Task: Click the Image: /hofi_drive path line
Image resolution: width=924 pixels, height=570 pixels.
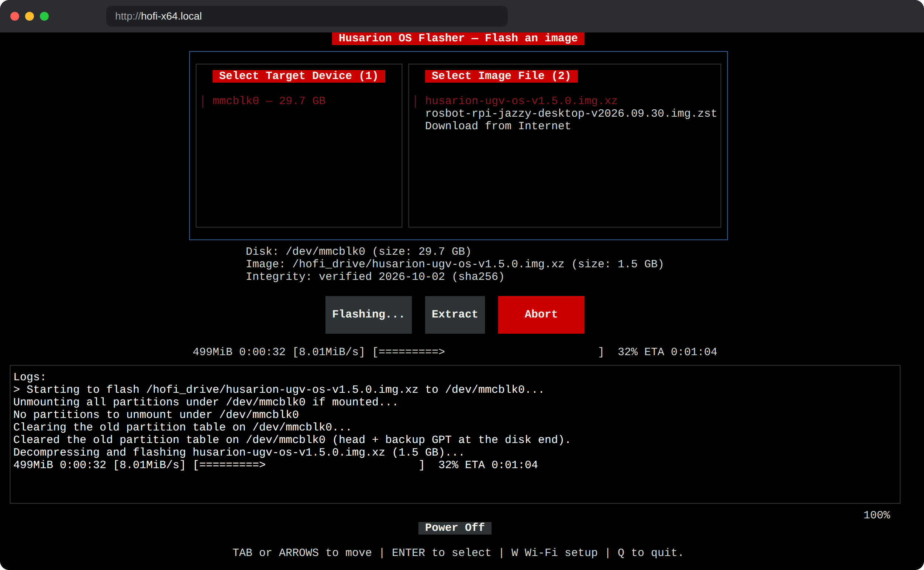Action: click(455, 264)
